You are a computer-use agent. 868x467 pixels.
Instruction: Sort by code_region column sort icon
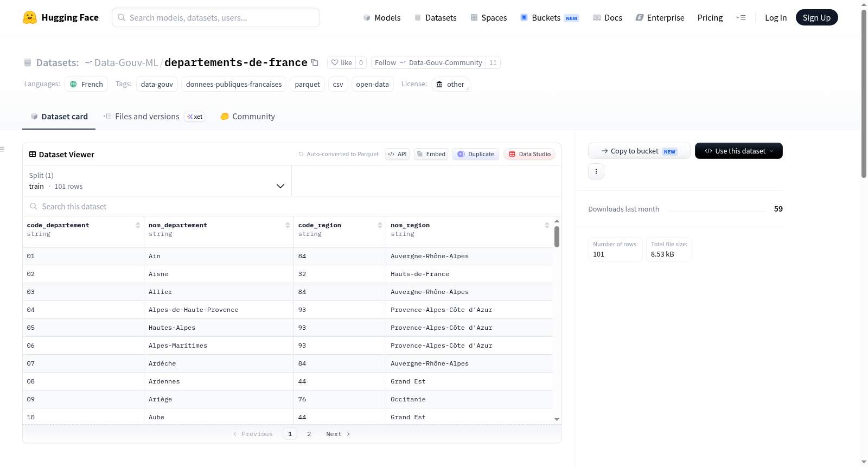[x=380, y=225]
